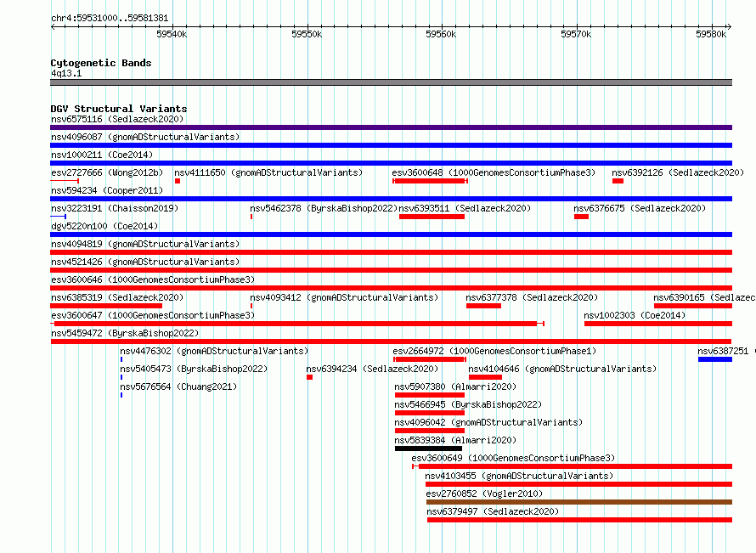Screen dimensions: 756x553
Task: Open the nsv3223191 (Chaisson2019) label
Action: tap(115, 208)
